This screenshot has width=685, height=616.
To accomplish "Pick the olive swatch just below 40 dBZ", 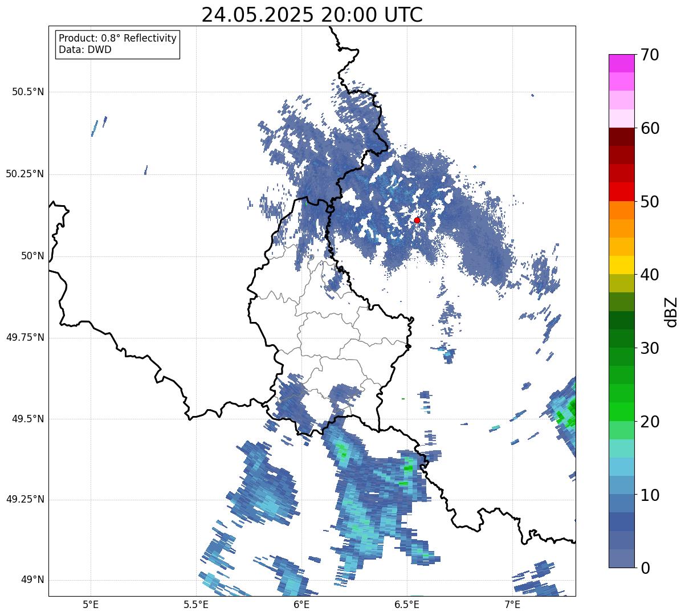I will click(x=621, y=284).
